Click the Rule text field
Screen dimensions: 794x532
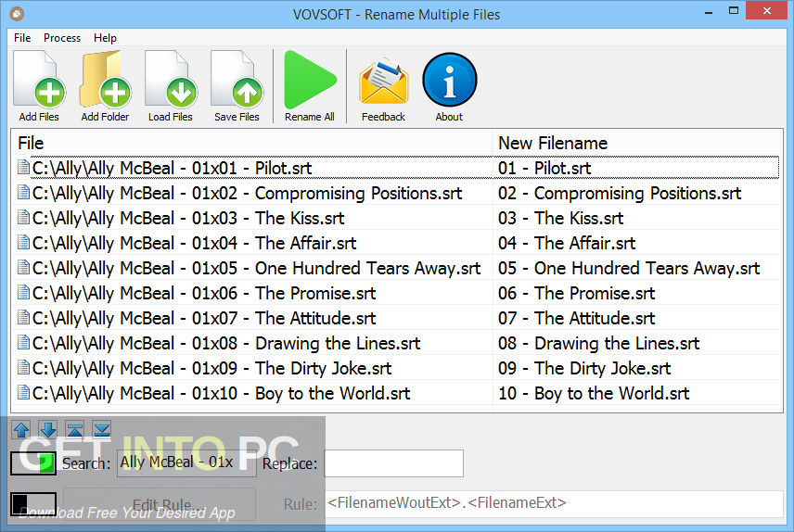pos(554,503)
